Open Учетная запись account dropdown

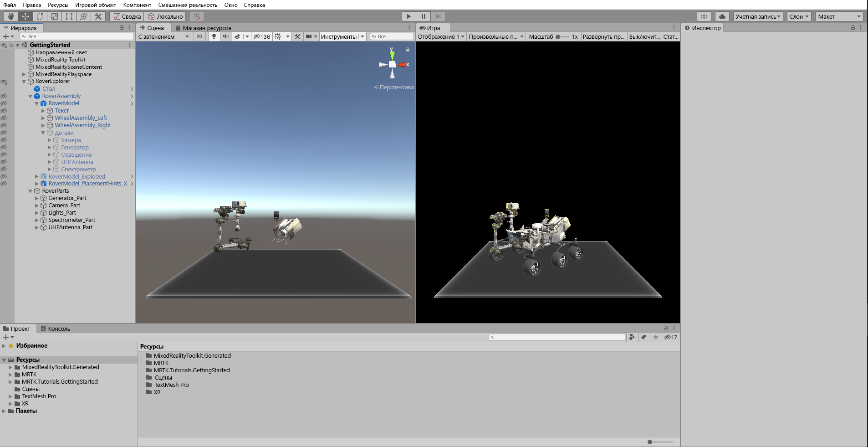[758, 16]
